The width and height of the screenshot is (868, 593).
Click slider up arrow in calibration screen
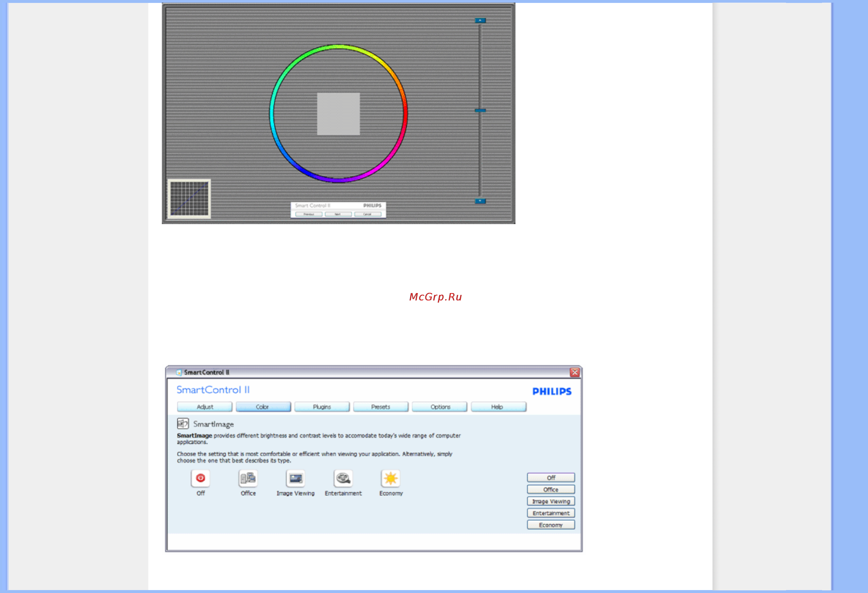click(480, 20)
